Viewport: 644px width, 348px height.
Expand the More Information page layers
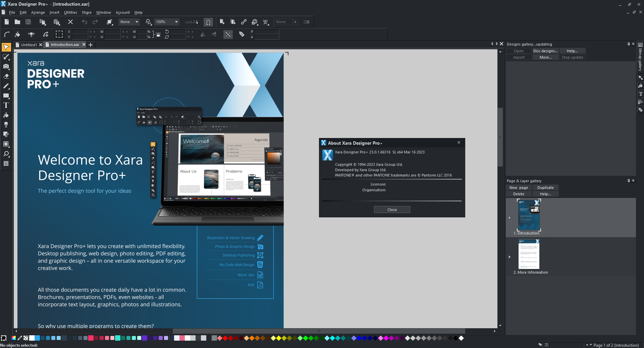tap(509, 257)
